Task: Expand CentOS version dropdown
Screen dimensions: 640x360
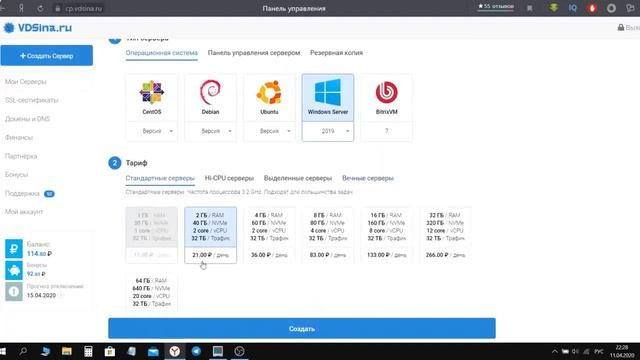Action: [152, 131]
